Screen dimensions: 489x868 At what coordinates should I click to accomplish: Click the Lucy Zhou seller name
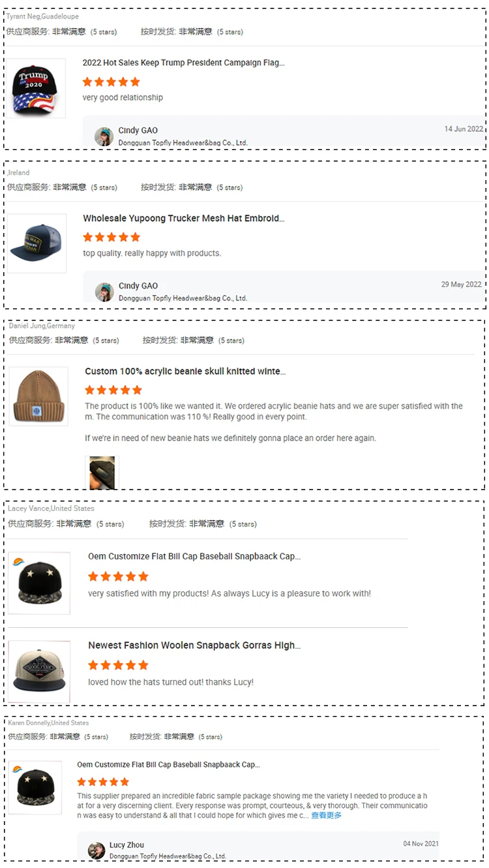point(126,845)
